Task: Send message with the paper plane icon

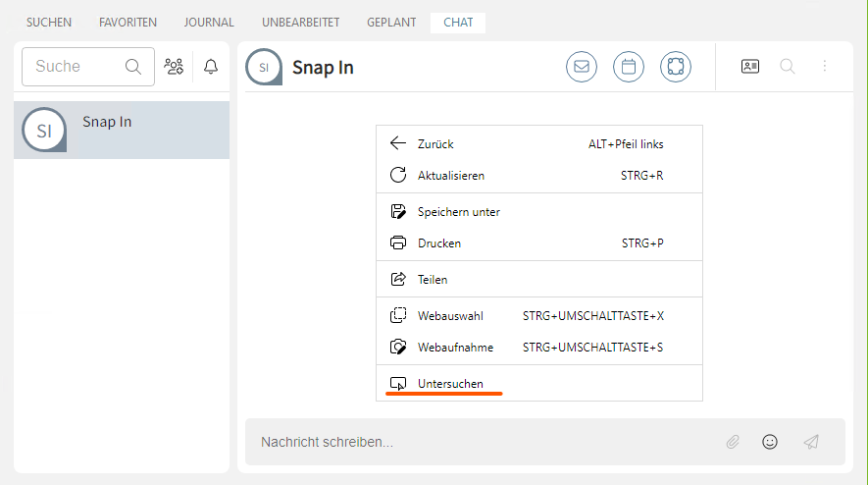Action: click(x=811, y=442)
